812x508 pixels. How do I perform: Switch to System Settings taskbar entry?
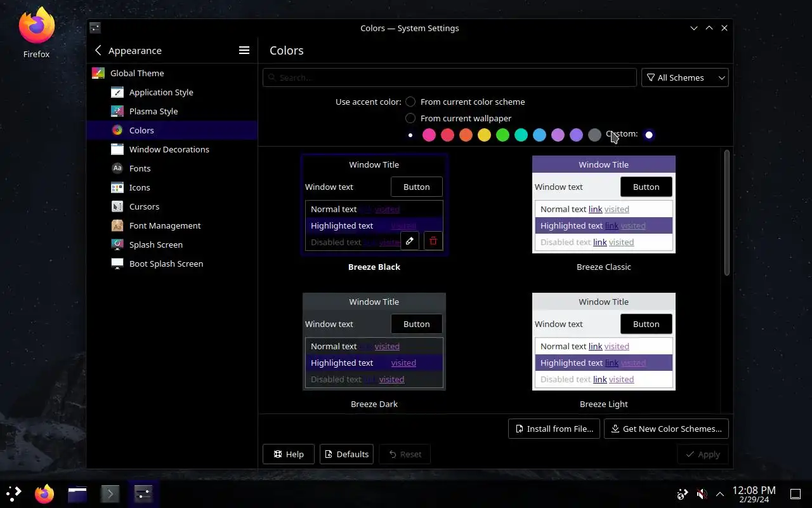[143, 493]
